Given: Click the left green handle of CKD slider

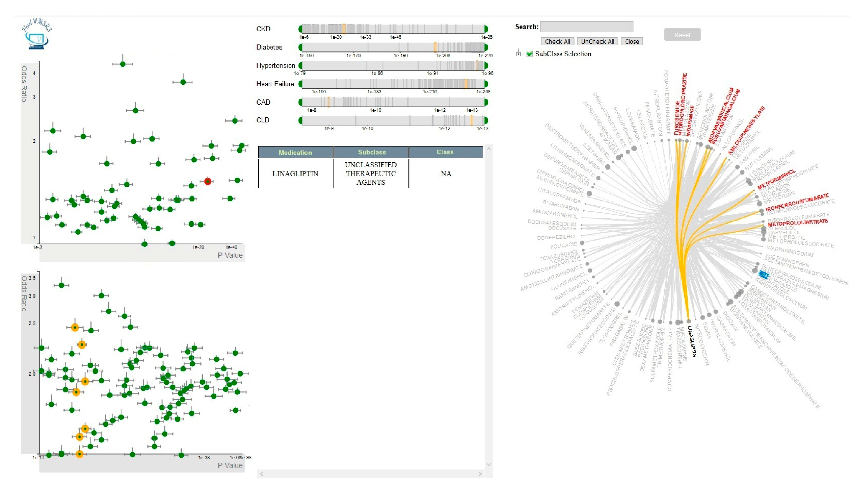Looking at the screenshot, I should tap(300, 29).
